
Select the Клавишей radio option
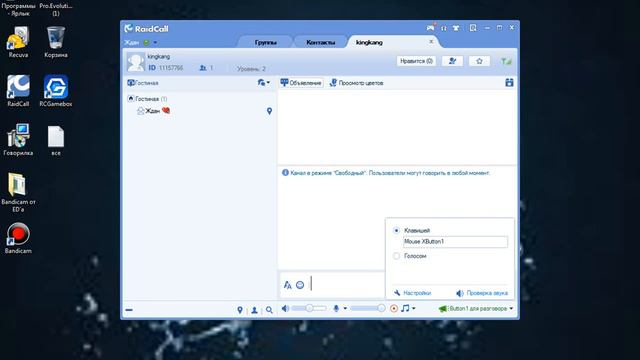click(x=396, y=231)
